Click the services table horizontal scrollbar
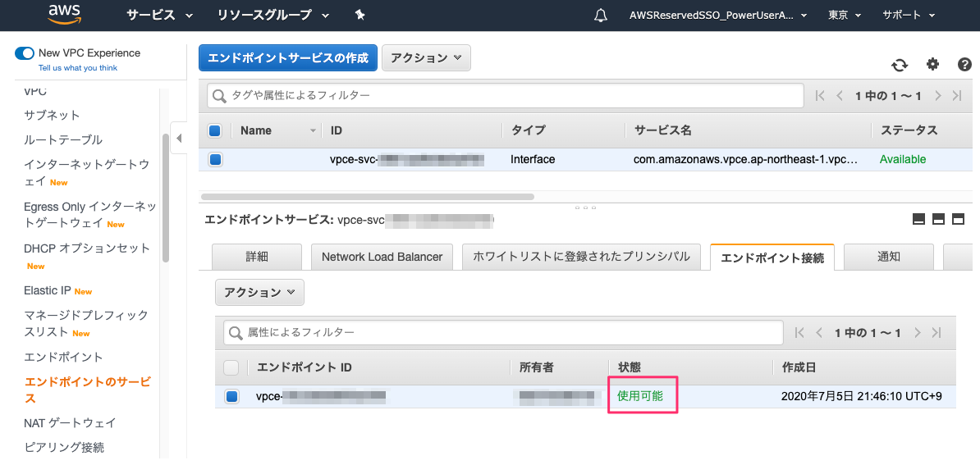The image size is (980, 465). click(366, 196)
